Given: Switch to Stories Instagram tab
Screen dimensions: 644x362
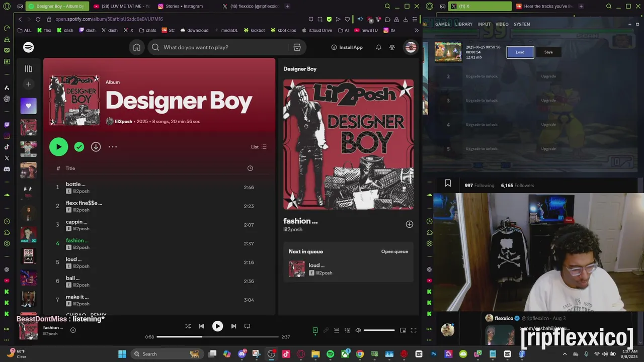Looking at the screenshot, I should pos(185,6).
